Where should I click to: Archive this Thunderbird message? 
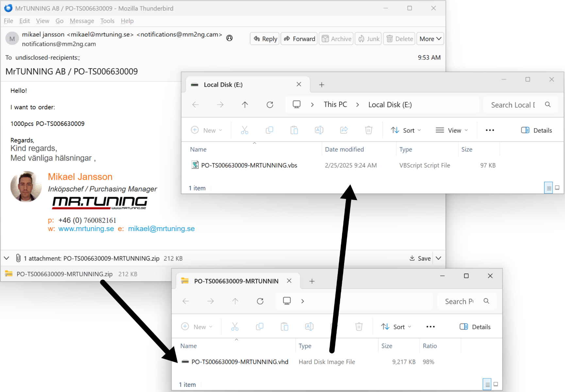pyautogui.click(x=336, y=39)
